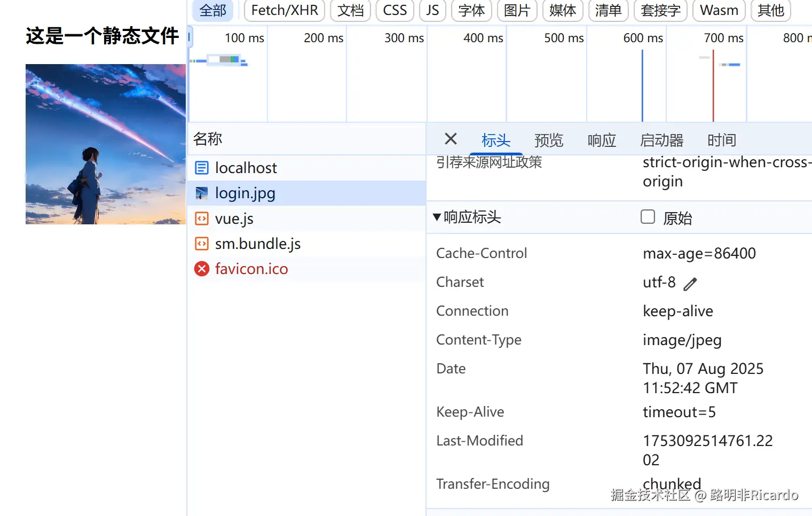Click the localhost document icon

tap(202, 168)
